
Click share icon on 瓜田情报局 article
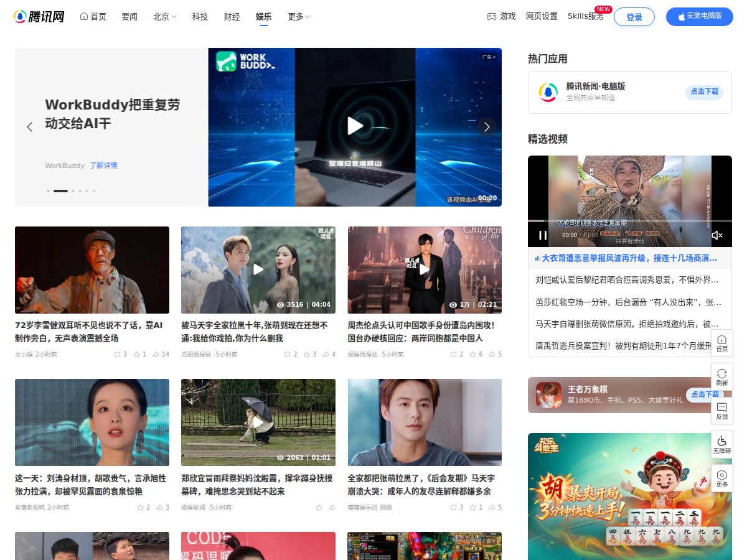[x=326, y=354]
